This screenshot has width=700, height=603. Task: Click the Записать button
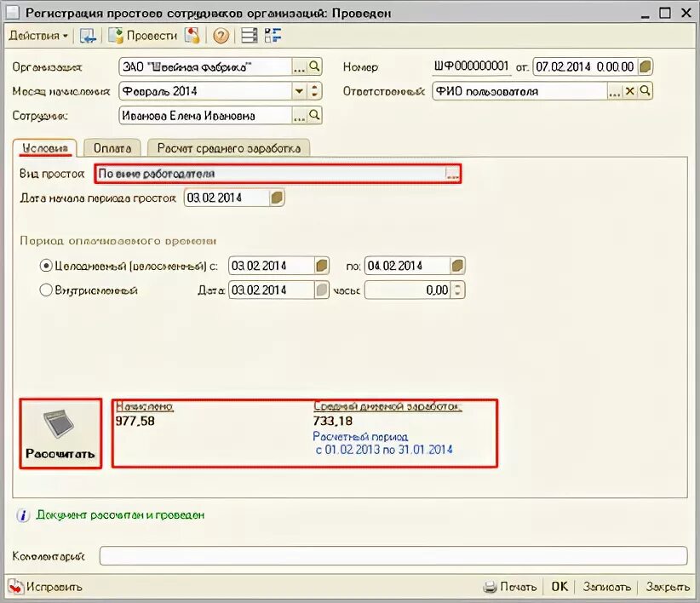click(606, 587)
